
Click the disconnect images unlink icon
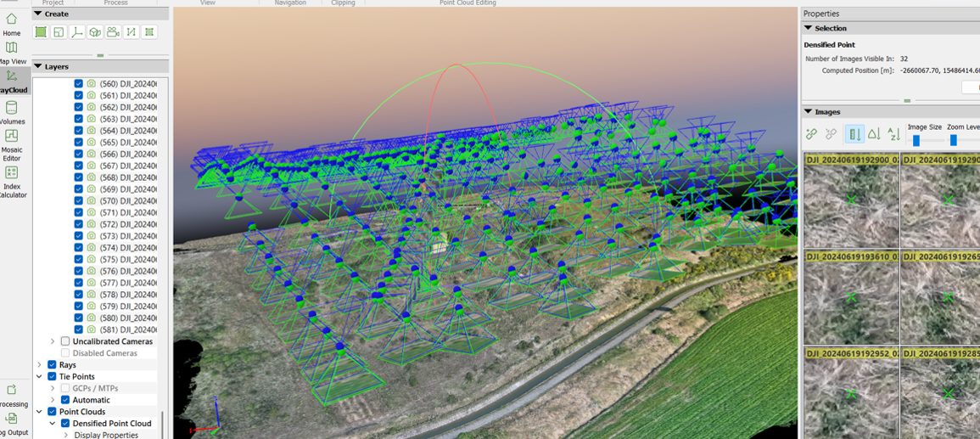(832, 133)
